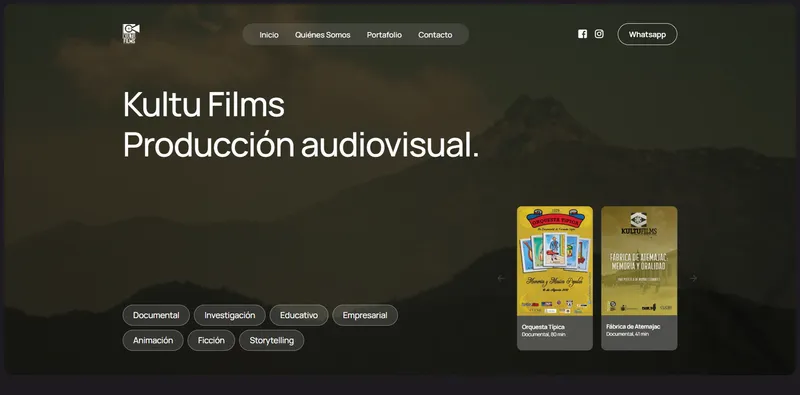Click the Orquesta Típica title text
800x395 pixels.
point(543,327)
